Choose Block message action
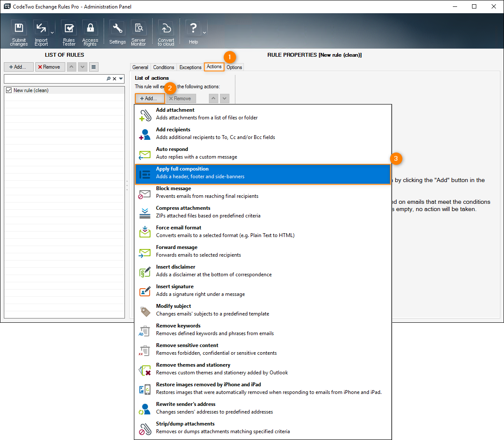This screenshot has height=440, width=504. pyautogui.click(x=263, y=192)
